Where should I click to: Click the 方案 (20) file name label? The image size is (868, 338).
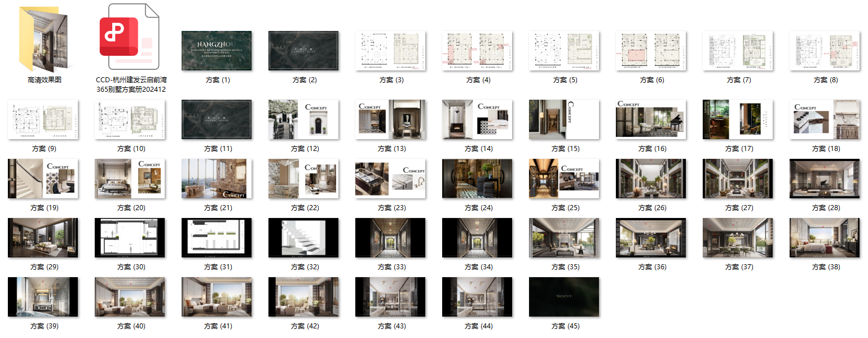pos(131,208)
